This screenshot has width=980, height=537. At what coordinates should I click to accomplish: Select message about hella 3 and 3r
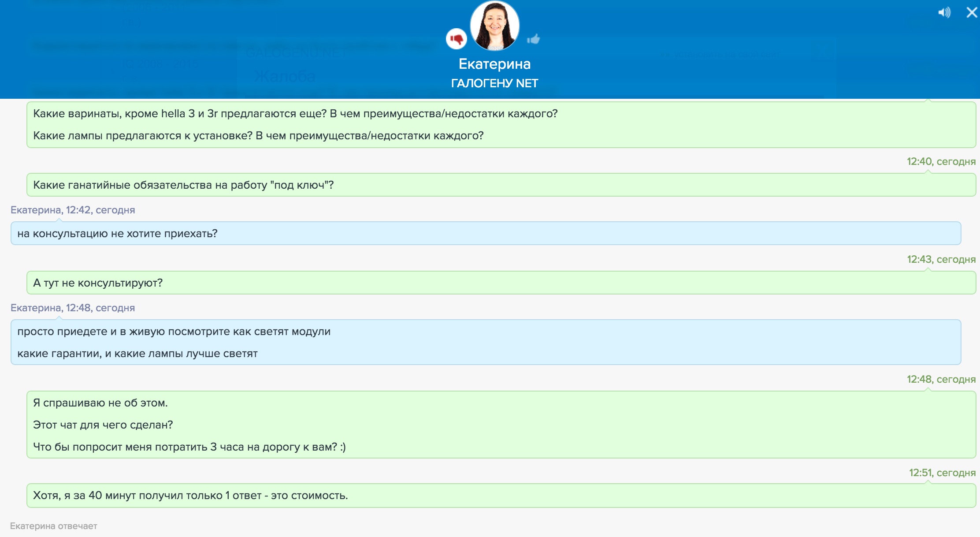[295, 114]
